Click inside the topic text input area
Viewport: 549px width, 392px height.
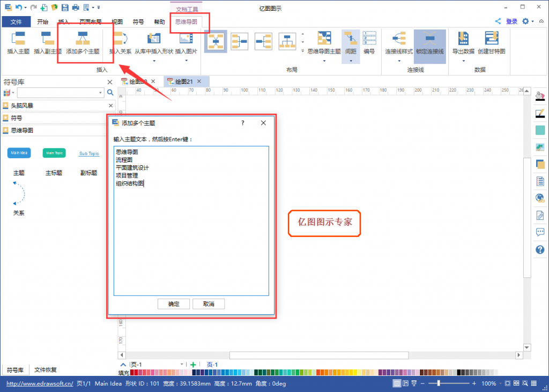click(191, 221)
